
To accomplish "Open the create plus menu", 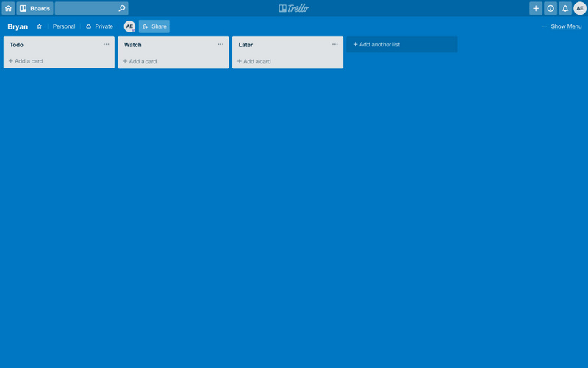I will click(536, 8).
